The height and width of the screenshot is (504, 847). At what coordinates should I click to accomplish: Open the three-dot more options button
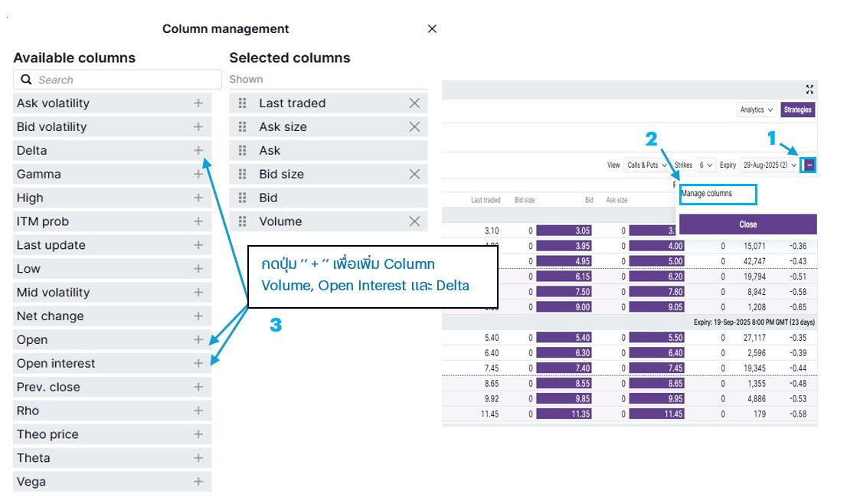[x=809, y=165]
